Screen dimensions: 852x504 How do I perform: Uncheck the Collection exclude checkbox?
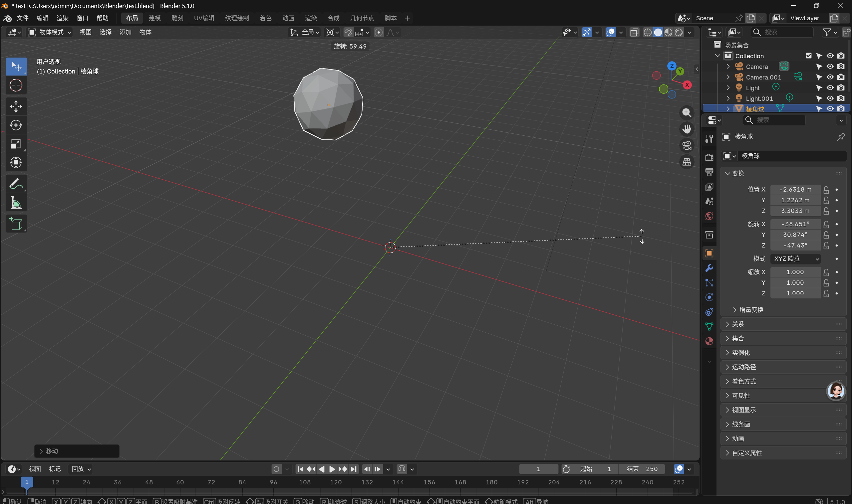[x=808, y=56]
